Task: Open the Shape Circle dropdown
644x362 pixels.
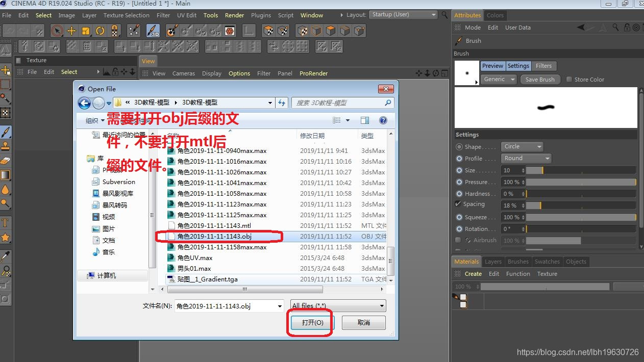Action: pyautogui.click(x=522, y=146)
